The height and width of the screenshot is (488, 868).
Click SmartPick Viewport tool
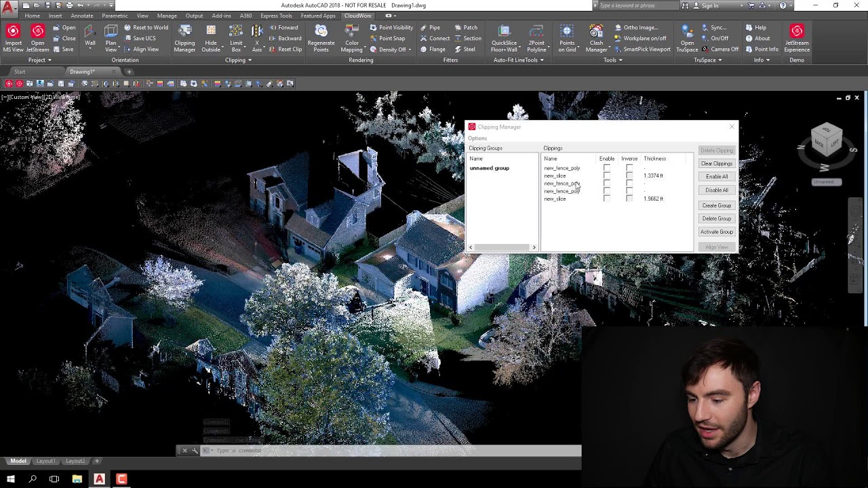(642, 49)
